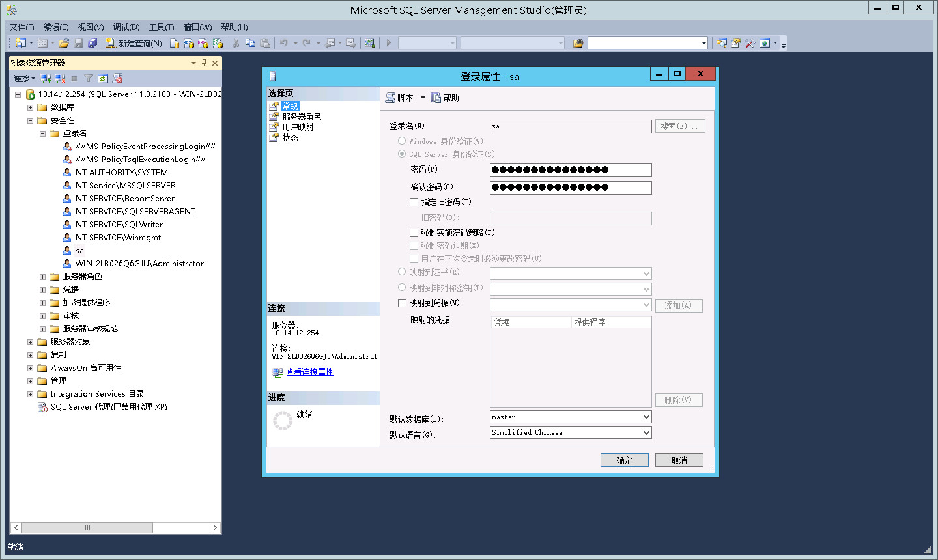Click the Toolbox wrench icon in toolbar
The image size is (938, 560).
pos(750,43)
